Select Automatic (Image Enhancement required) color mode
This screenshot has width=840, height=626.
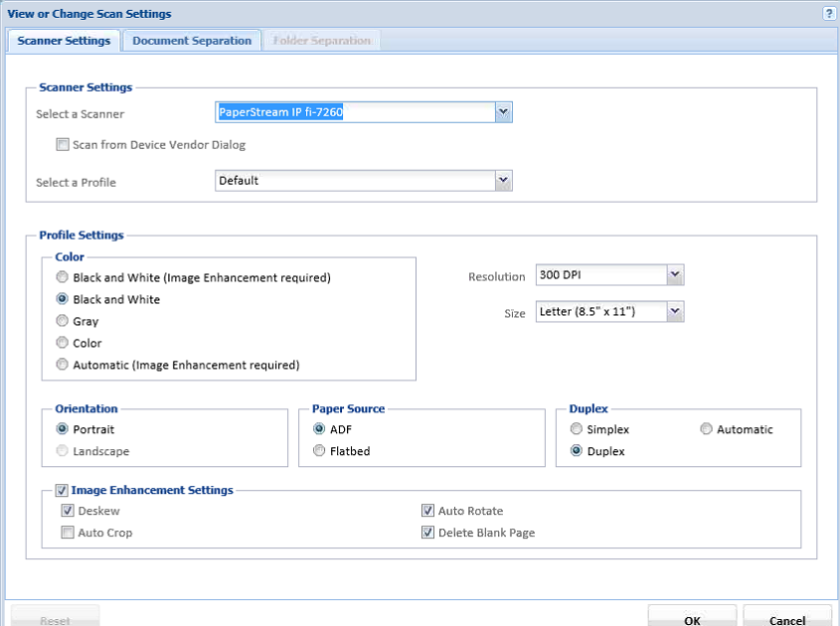[64, 365]
